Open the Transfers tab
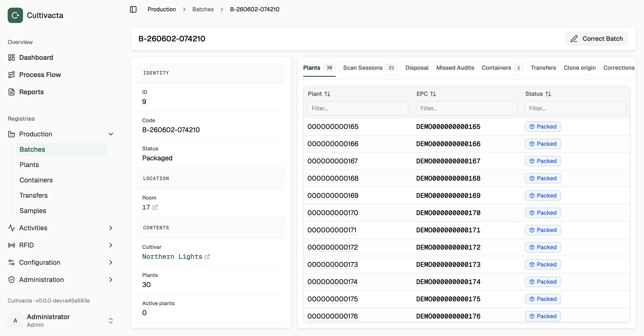 (543, 68)
